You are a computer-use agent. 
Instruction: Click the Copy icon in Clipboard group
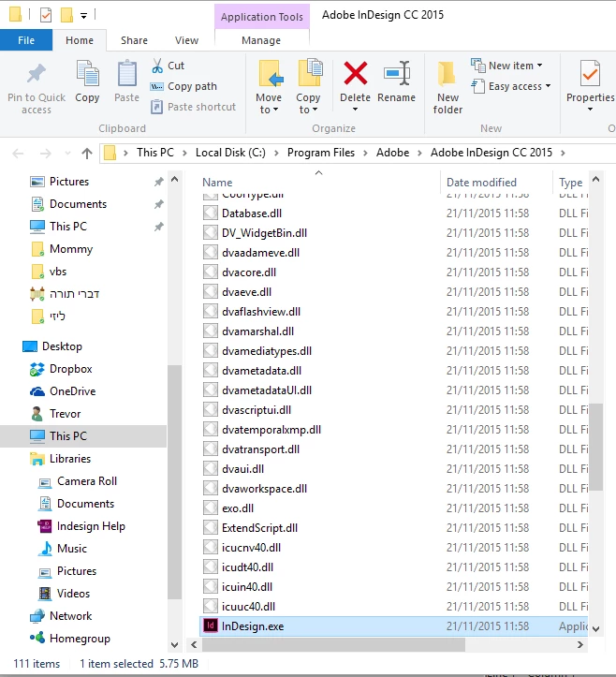(x=88, y=73)
